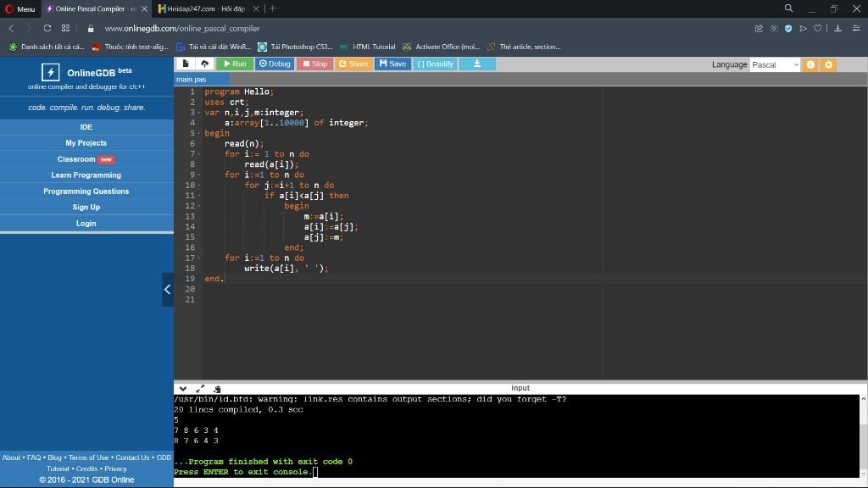Image resolution: width=868 pixels, height=488 pixels.
Task: Open the Activate Office bookmark
Action: (441, 47)
